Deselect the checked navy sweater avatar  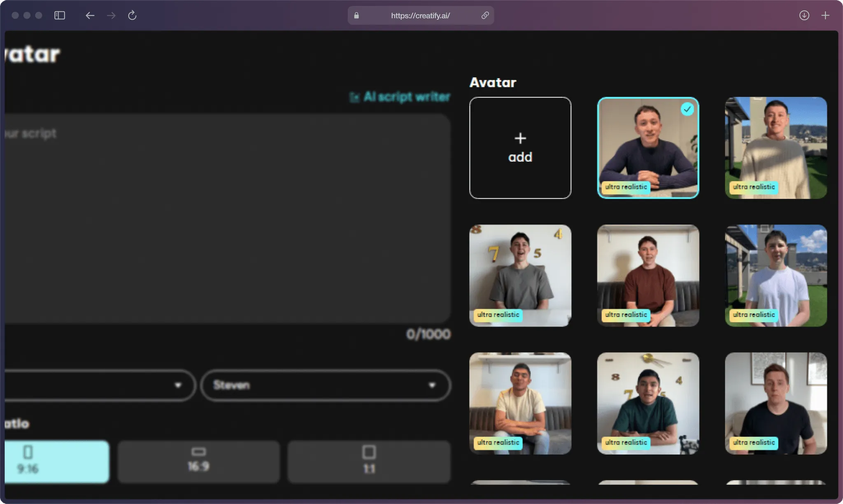[x=648, y=148]
